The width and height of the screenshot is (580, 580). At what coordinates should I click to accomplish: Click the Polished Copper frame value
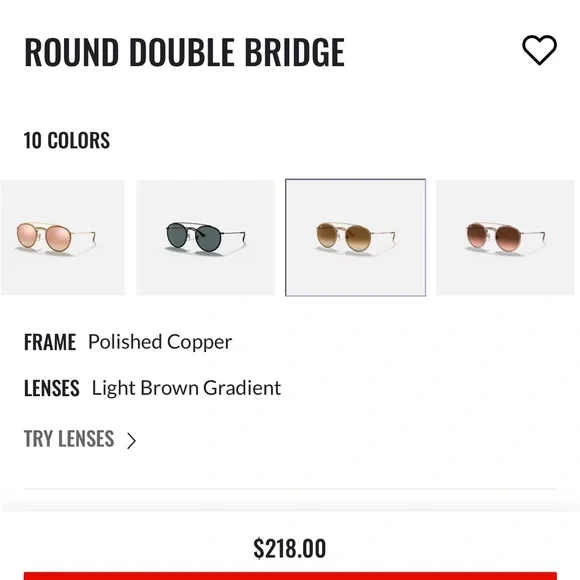tap(160, 343)
